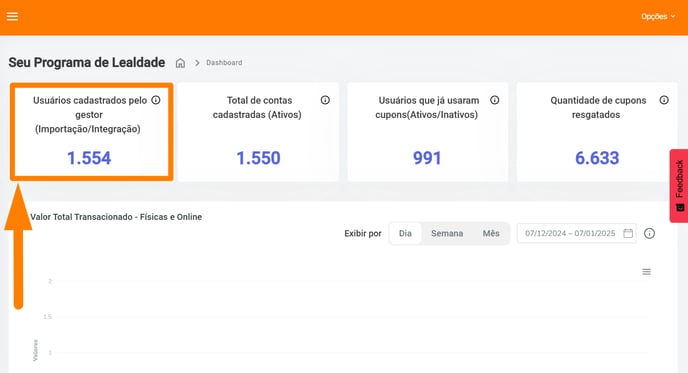Image resolution: width=688 pixels, height=373 pixels.
Task: Go to home via breadcrumb house icon
Action: pyautogui.click(x=180, y=63)
